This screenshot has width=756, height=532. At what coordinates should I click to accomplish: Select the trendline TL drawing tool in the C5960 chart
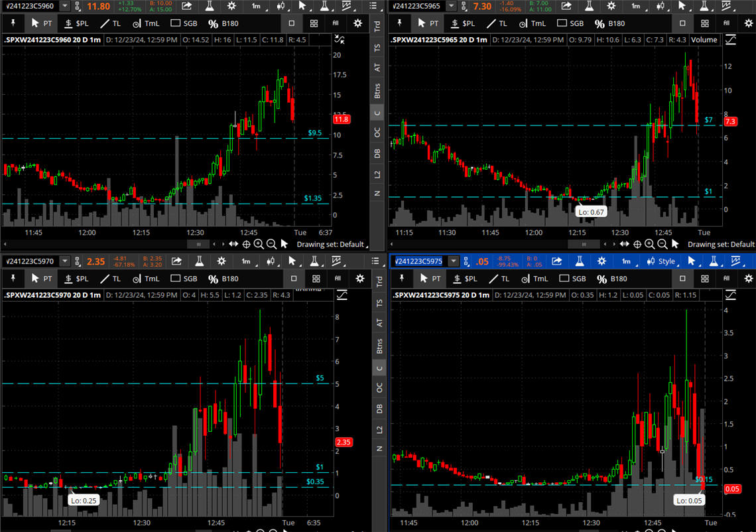(x=109, y=23)
